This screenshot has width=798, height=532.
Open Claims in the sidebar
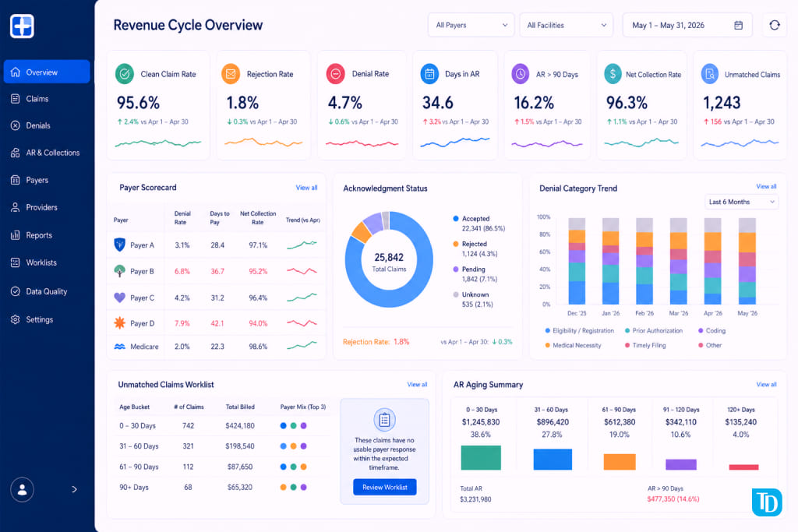[x=37, y=99]
